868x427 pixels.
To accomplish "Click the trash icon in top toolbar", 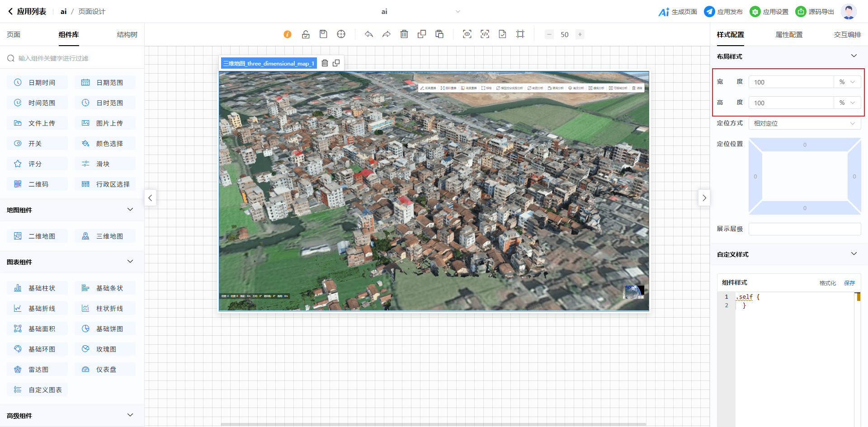I will pyautogui.click(x=404, y=34).
